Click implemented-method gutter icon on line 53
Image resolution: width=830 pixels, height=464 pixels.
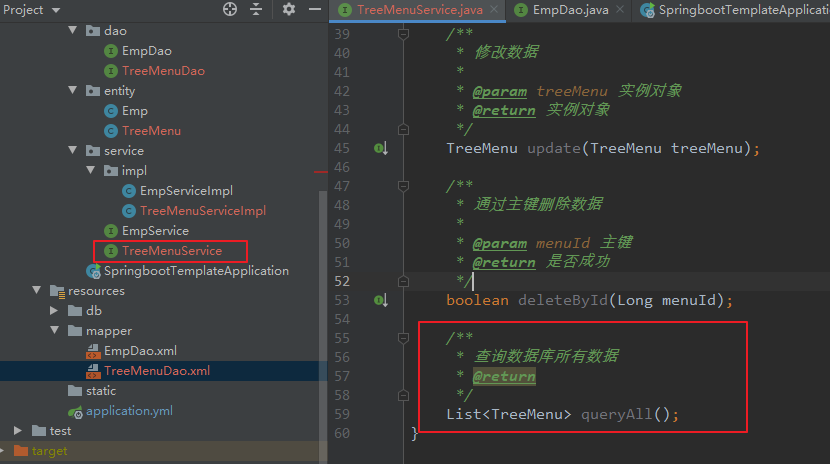click(381, 301)
